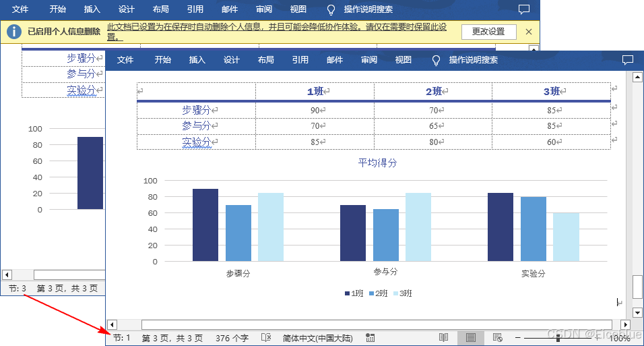
Task: Click the front window vertical scroll up arrow
Action: [637, 77]
